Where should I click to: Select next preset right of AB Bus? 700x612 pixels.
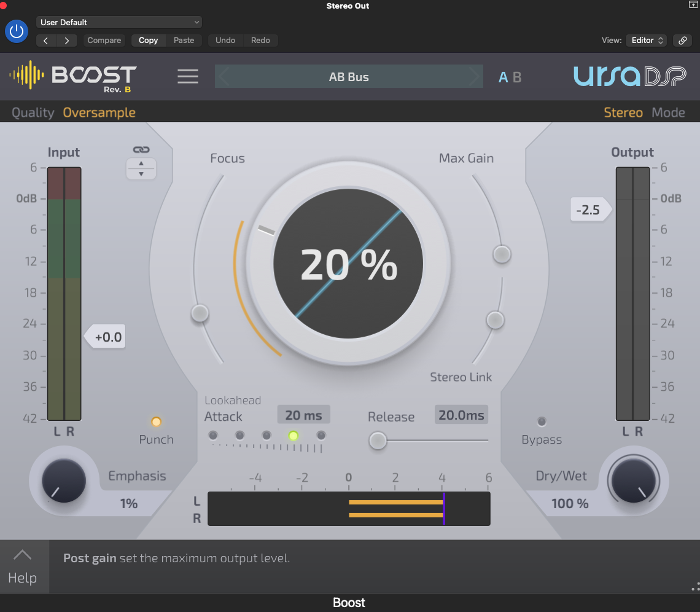point(473,76)
